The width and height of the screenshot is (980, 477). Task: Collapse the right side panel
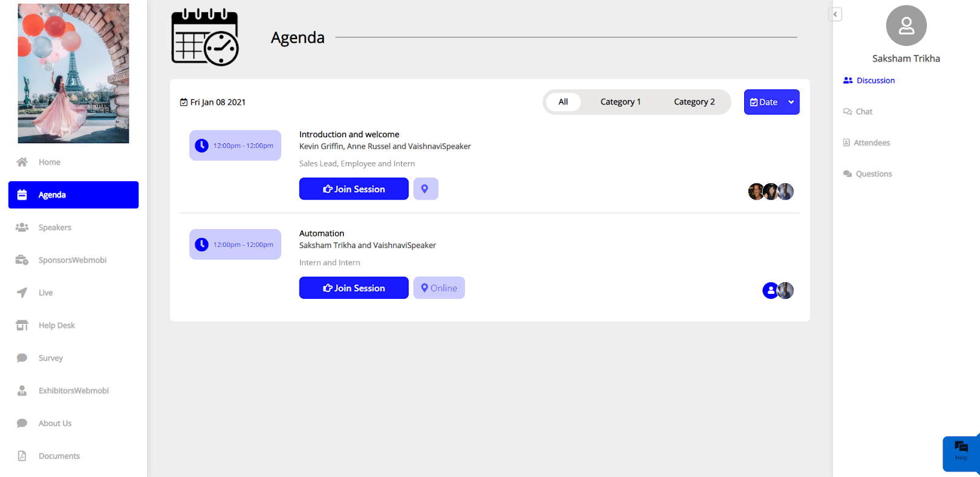point(835,14)
